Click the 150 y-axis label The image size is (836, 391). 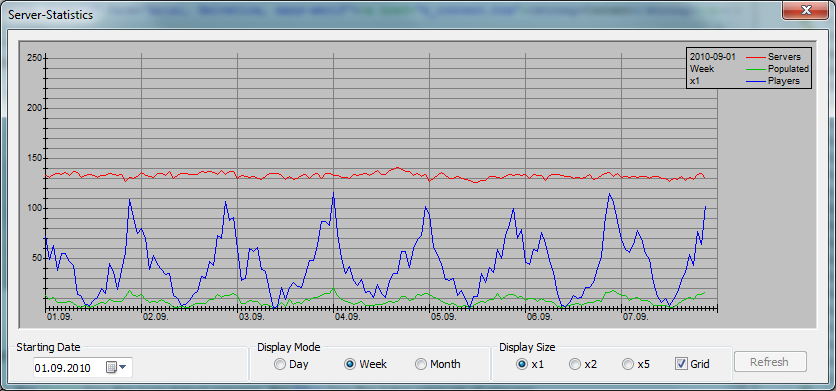34,158
